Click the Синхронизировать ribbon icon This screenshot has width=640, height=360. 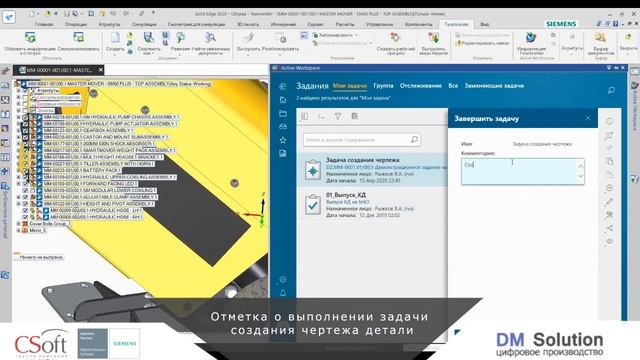click(x=78, y=38)
